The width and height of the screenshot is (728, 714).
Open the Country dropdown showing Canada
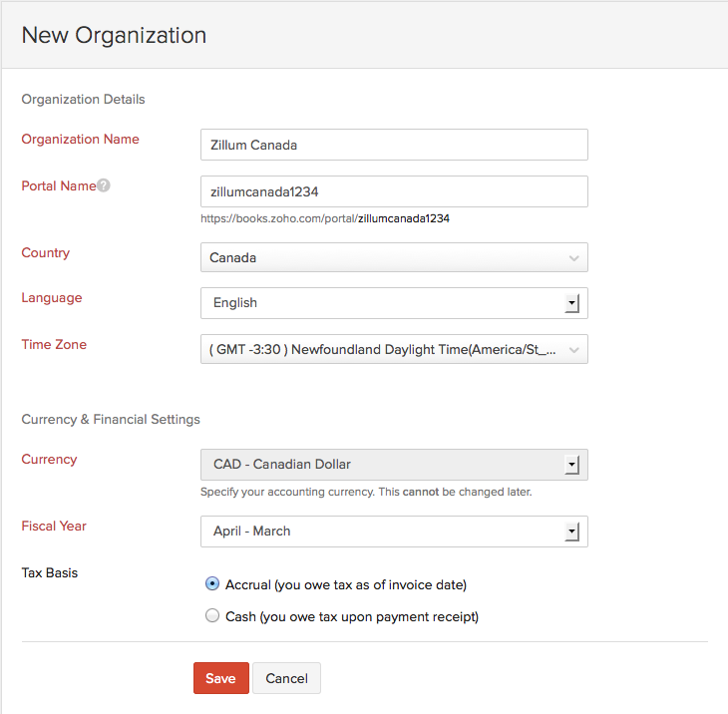point(393,257)
